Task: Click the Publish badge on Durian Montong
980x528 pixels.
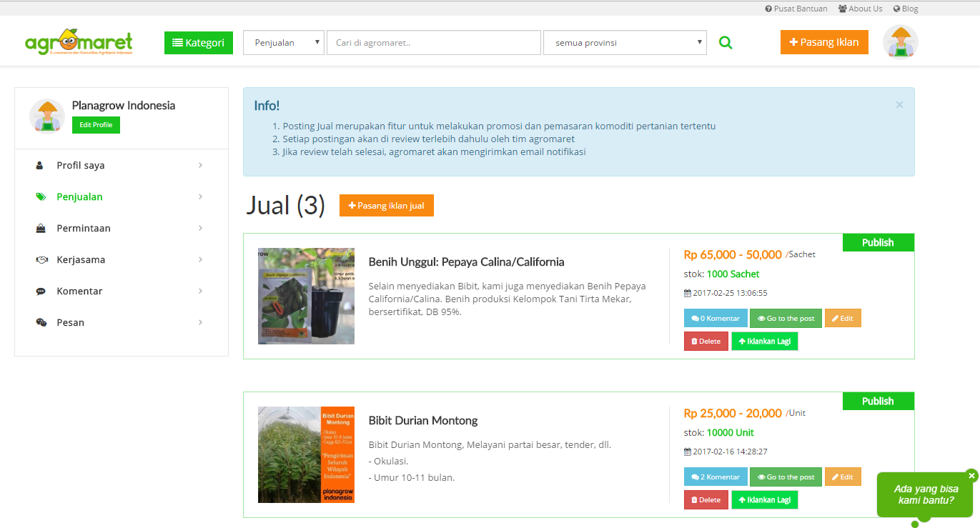Action: 878,402
